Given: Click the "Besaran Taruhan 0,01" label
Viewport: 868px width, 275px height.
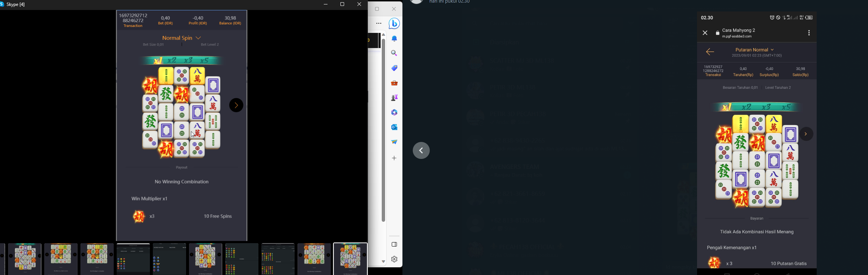Looking at the screenshot, I should (740, 88).
